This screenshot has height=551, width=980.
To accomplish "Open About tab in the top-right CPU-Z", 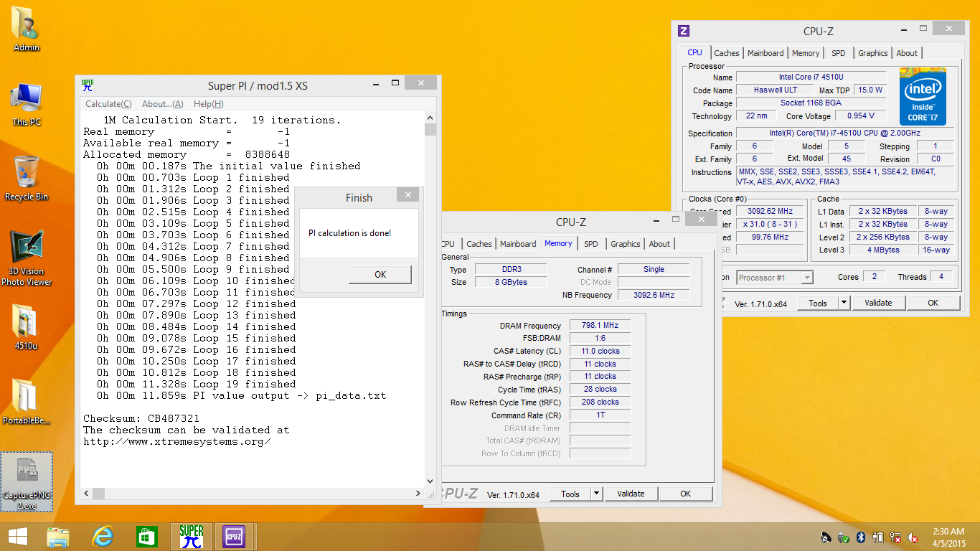I will coord(907,53).
